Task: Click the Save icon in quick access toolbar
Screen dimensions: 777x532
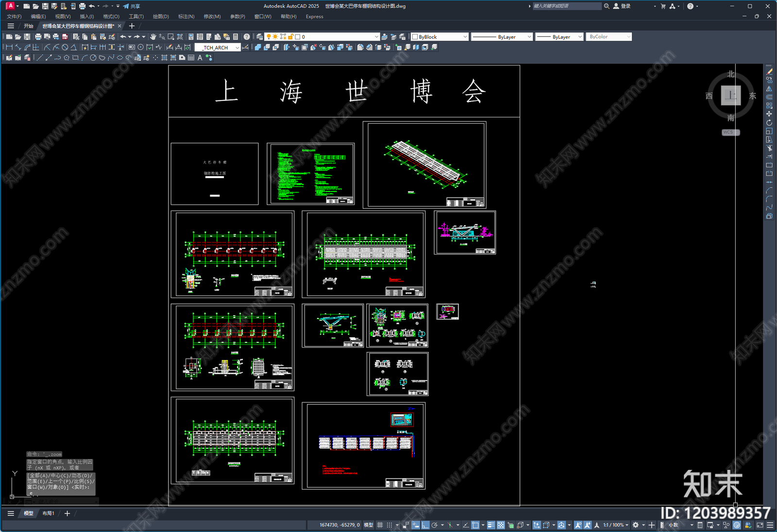Action: coord(45,6)
